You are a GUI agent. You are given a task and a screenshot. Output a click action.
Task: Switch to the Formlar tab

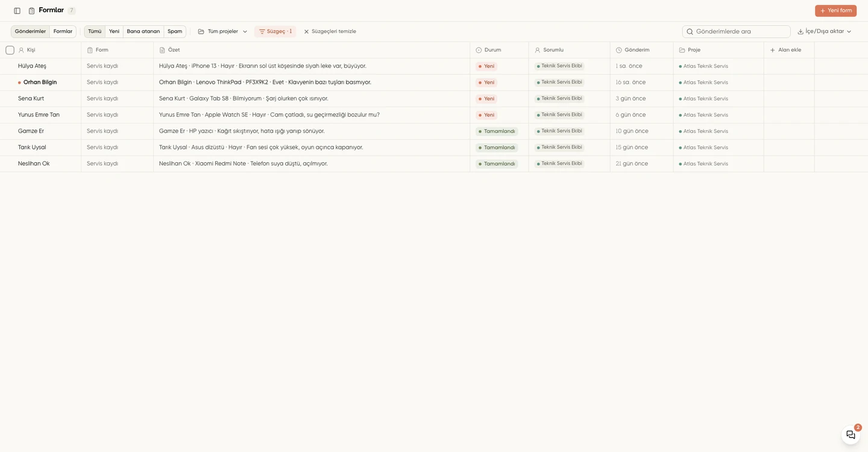pos(63,31)
